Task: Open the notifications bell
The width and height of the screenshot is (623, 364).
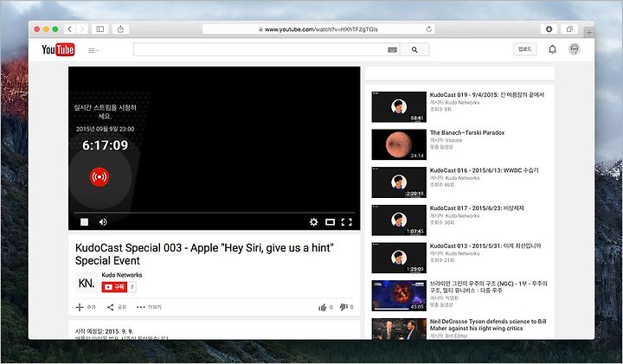Action: coord(552,49)
